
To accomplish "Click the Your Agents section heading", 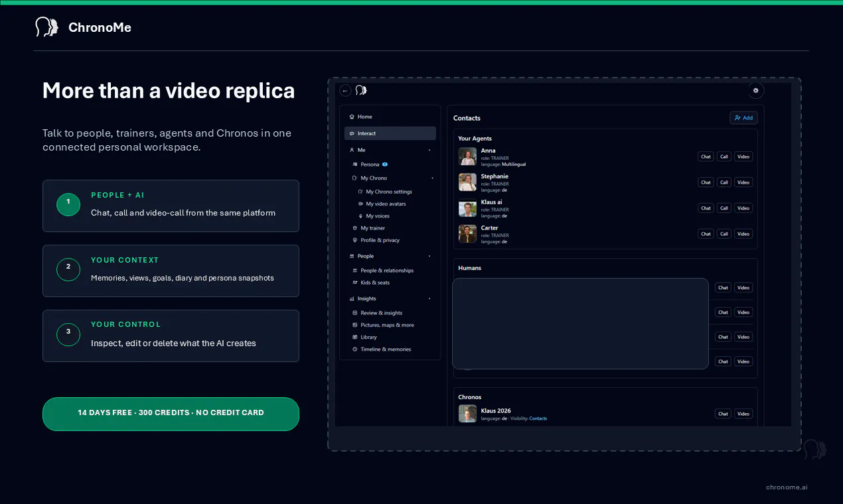I will tap(475, 139).
